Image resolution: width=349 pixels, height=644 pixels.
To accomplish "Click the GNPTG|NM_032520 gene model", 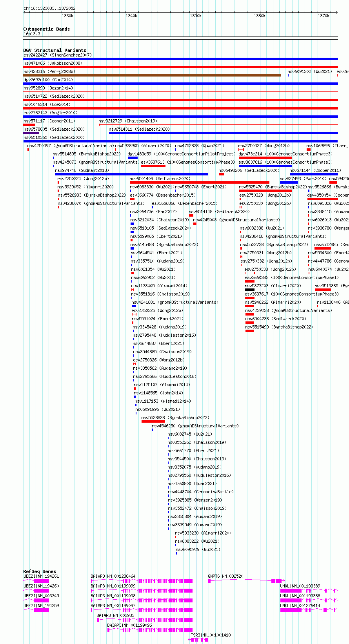I will (247, 580).
